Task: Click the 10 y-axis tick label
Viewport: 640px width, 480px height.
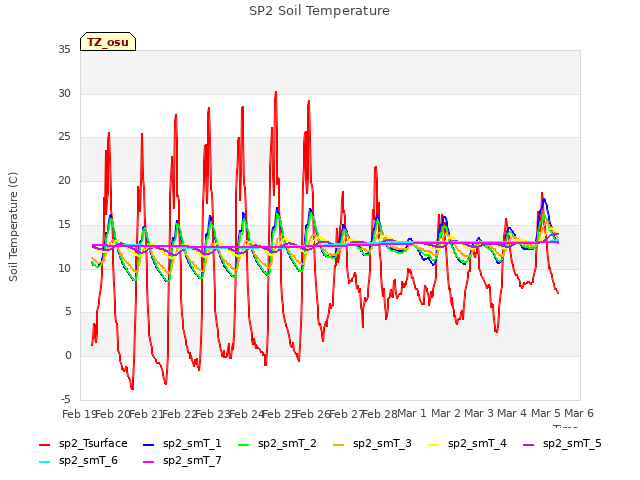Action: pyautogui.click(x=64, y=268)
